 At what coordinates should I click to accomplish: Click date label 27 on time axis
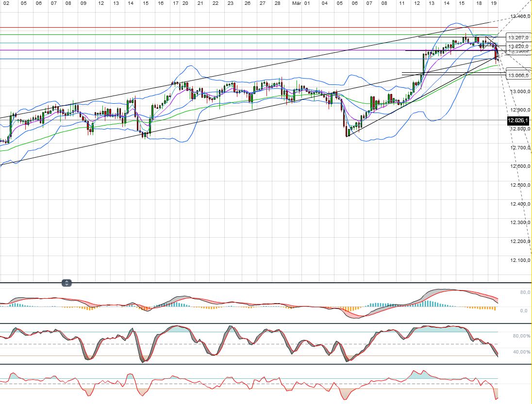[262, 3]
